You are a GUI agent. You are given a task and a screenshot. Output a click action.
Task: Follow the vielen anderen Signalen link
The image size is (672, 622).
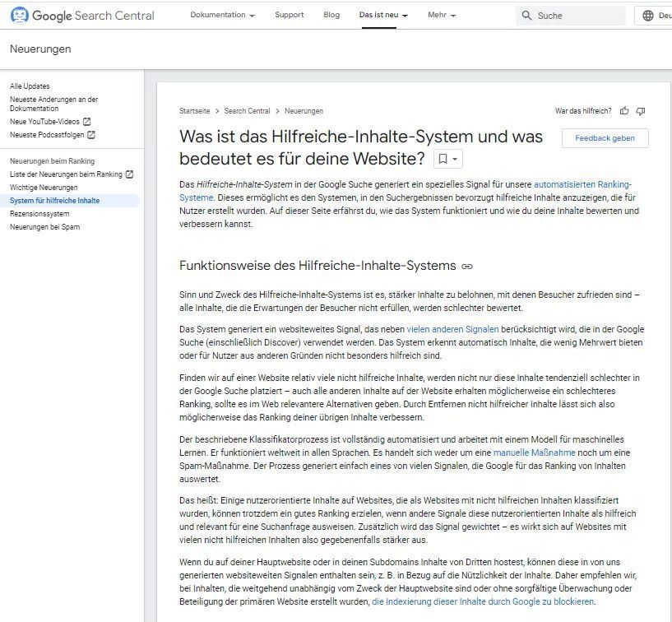coord(452,329)
